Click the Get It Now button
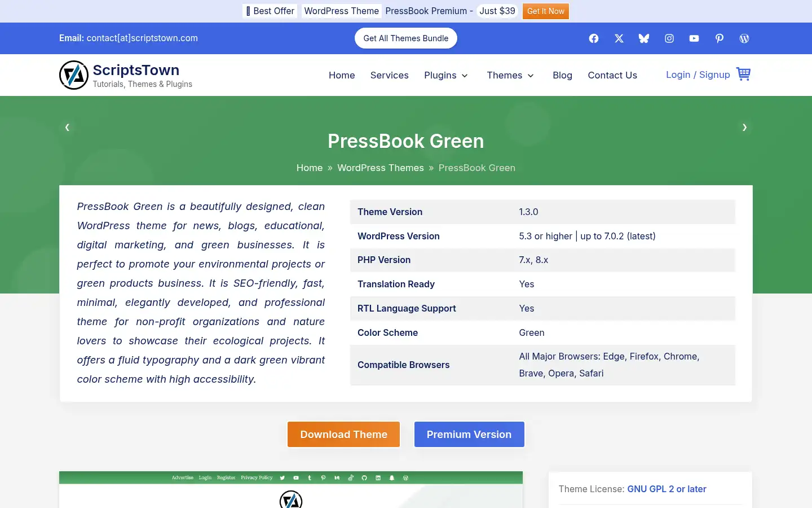This screenshot has width=812, height=508. coord(545,11)
